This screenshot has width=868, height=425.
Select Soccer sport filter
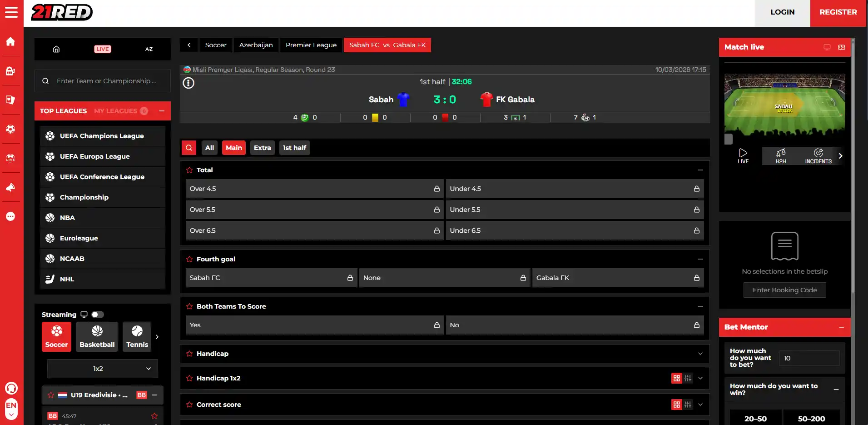[56, 337]
